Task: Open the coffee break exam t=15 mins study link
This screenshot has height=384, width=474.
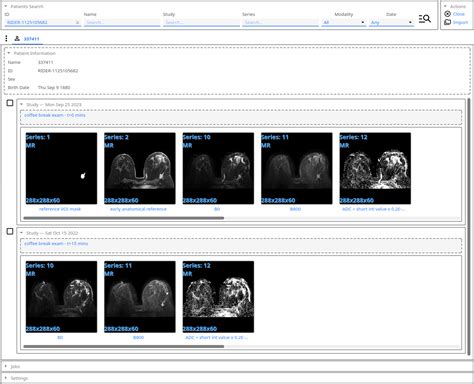Action: pos(56,243)
